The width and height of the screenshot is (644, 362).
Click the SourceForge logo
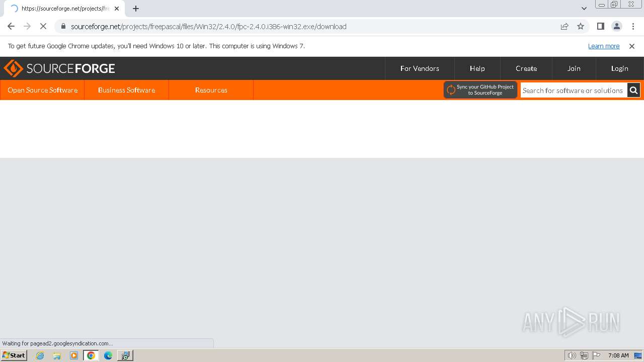pos(59,68)
